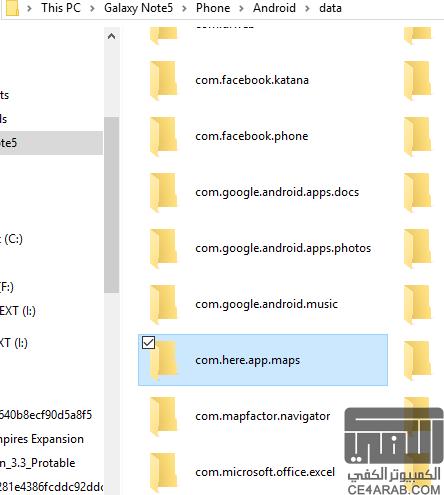Click the navigation pane scroll-up arrow
The image size is (444, 495).
coord(112,36)
